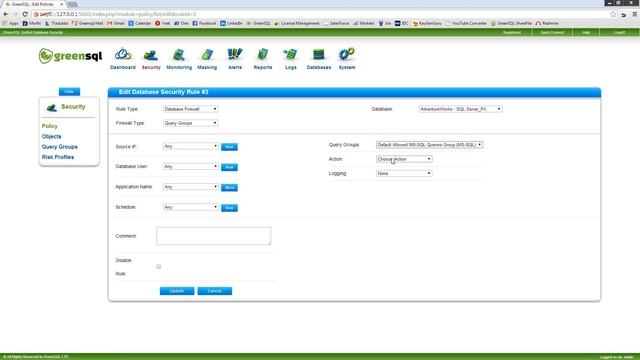Viewport: 640px width, 360px height.
Task: Click Quick Connect in top bar
Action: [552, 32]
